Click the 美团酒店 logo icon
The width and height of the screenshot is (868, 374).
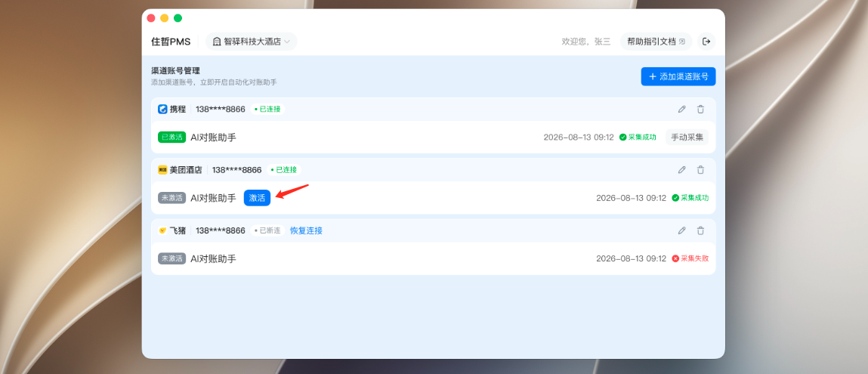162,170
